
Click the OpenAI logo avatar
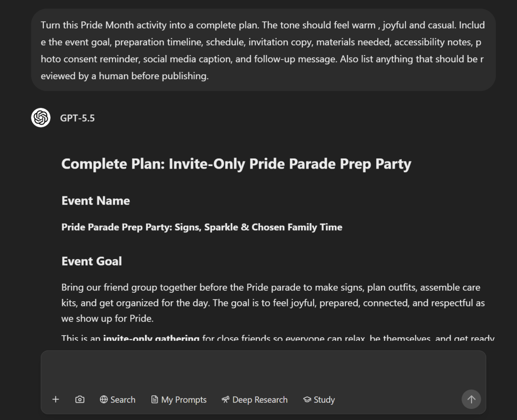(41, 118)
